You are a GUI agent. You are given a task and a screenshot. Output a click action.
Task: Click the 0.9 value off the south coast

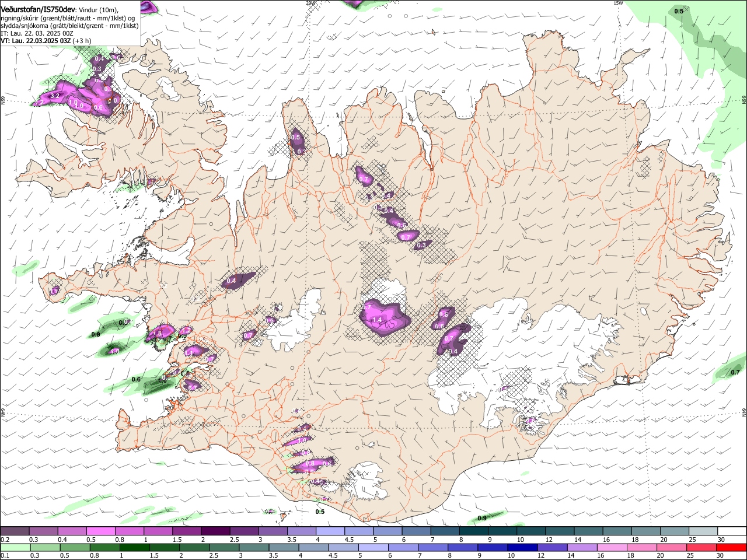pos(482,518)
